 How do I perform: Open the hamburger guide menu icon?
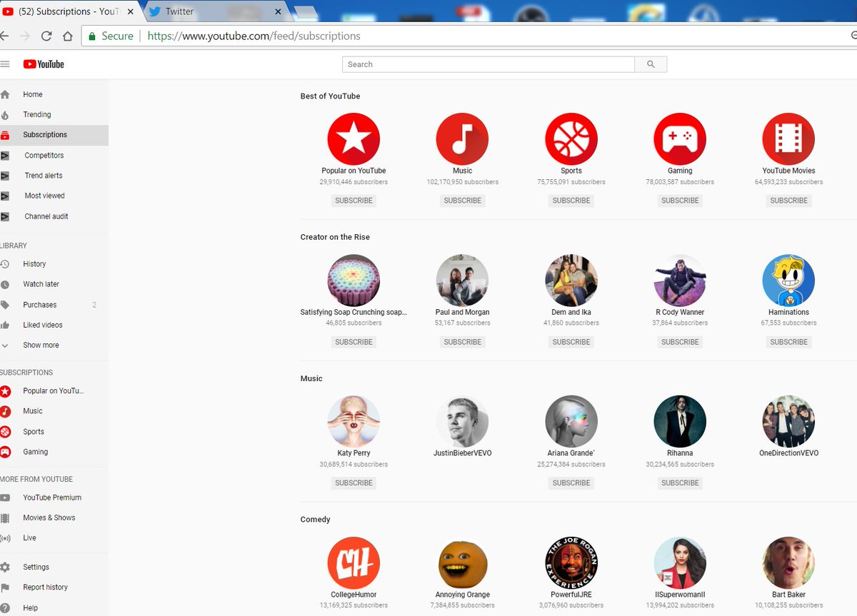tap(5, 64)
